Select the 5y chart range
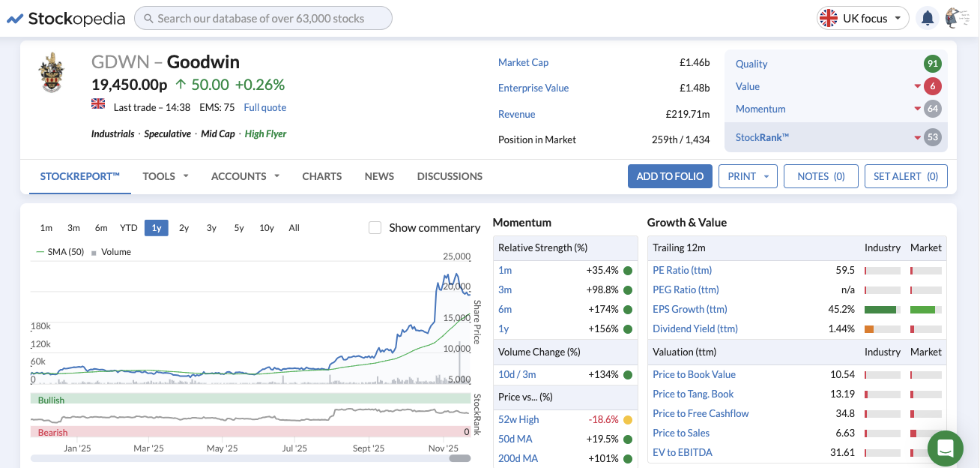This screenshot has height=468, width=980. point(239,228)
